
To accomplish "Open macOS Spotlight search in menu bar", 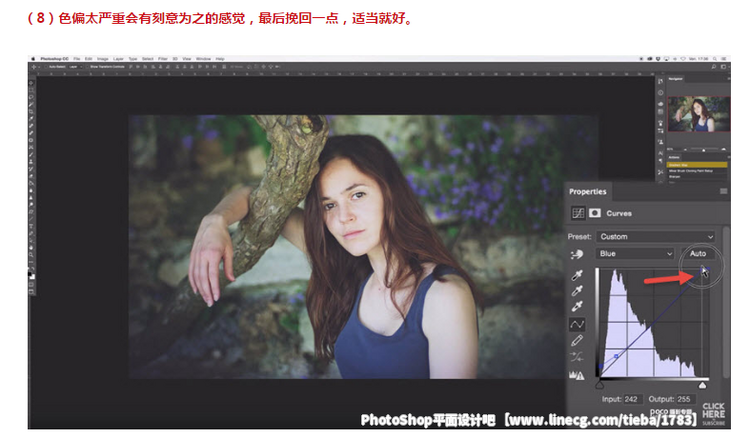I will [x=715, y=59].
